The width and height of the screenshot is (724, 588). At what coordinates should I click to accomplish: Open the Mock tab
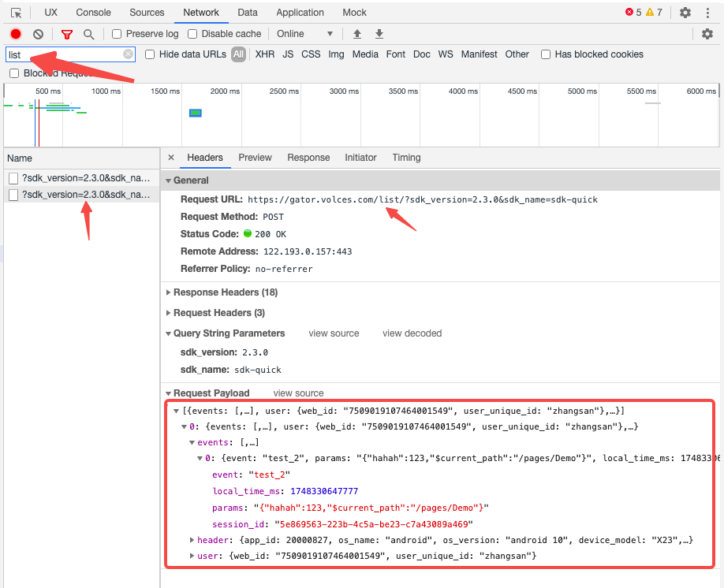pyautogui.click(x=354, y=13)
